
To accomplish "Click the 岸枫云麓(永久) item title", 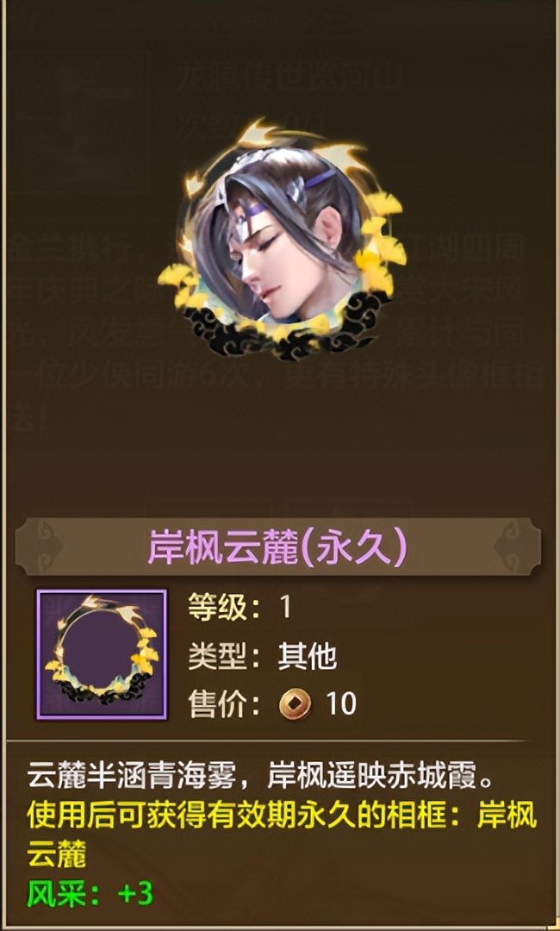I will [277, 547].
